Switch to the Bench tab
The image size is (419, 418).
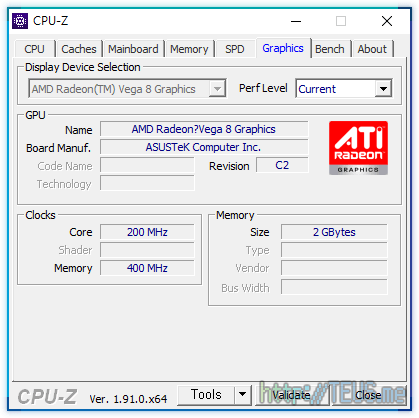click(x=330, y=49)
